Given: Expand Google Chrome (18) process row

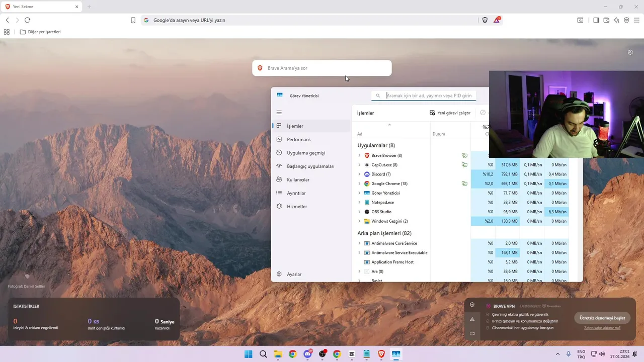Looking at the screenshot, I should pyautogui.click(x=359, y=184).
